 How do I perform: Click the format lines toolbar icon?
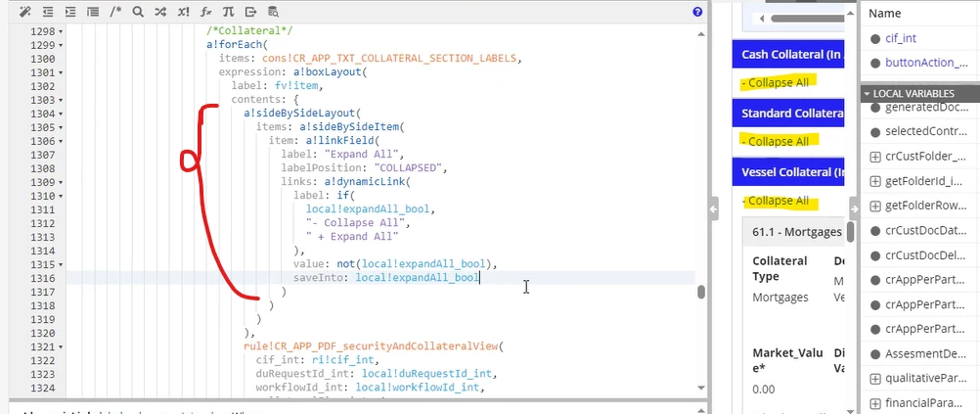(93, 12)
